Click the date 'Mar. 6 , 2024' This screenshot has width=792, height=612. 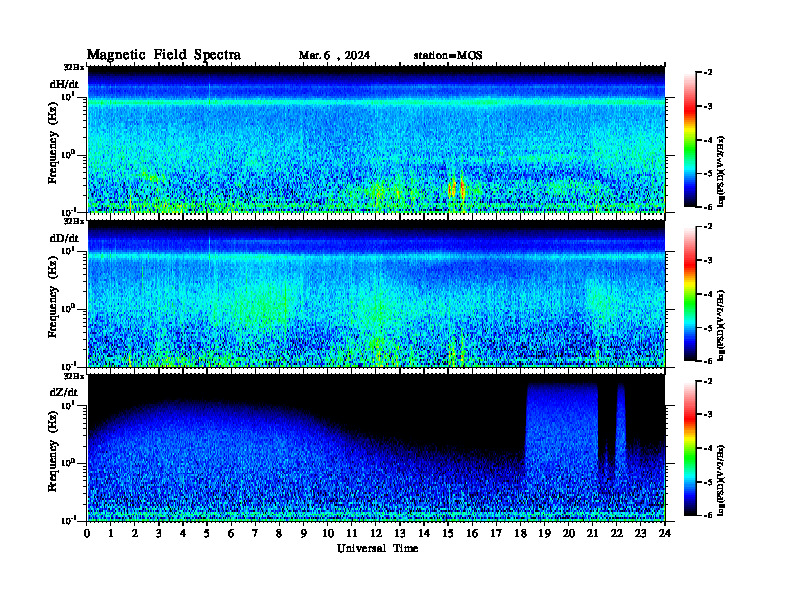[334, 56]
